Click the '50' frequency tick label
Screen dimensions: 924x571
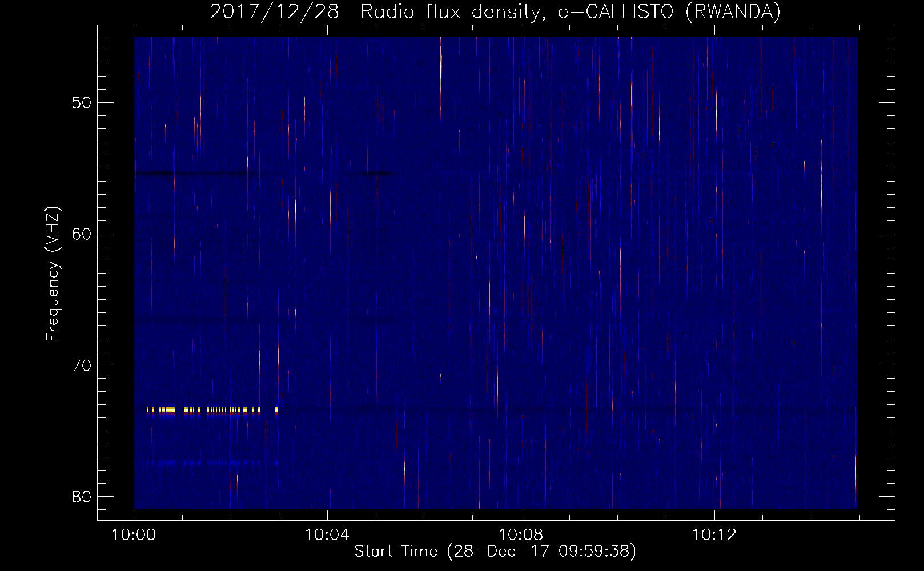pos(82,103)
